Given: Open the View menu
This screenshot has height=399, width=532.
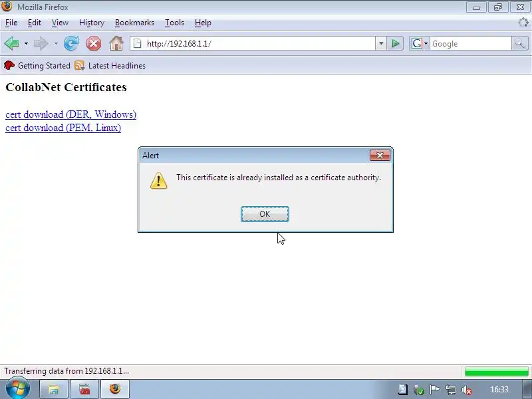Looking at the screenshot, I should click(x=60, y=23).
